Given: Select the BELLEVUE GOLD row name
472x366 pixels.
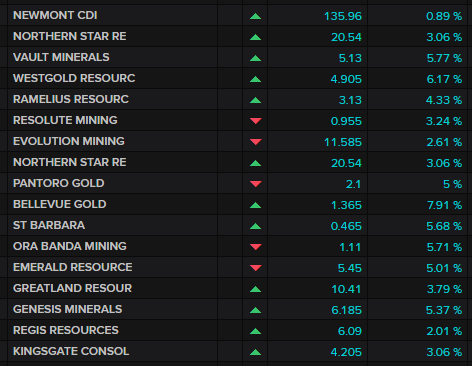Looking at the screenshot, I should 60,204.
